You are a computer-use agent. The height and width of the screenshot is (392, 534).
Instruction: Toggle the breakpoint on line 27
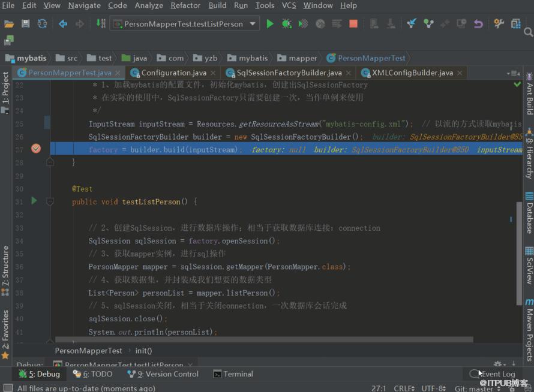coord(36,149)
